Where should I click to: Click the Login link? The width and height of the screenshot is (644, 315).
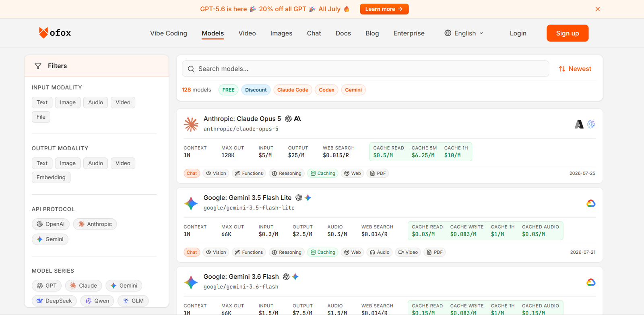518,33
